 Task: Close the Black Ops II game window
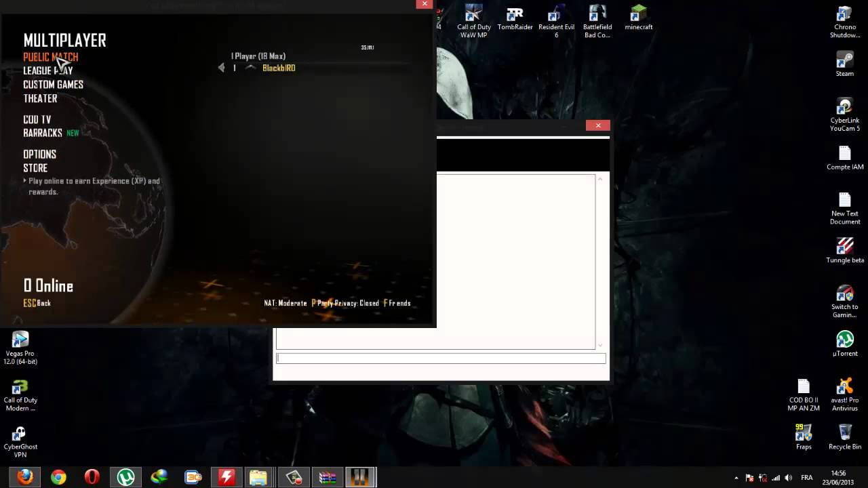pyautogui.click(x=425, y=4)
